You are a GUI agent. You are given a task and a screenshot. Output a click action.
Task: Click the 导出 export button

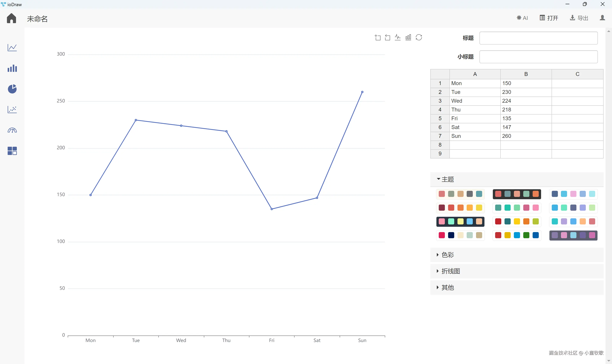click(x=579, y=18)
